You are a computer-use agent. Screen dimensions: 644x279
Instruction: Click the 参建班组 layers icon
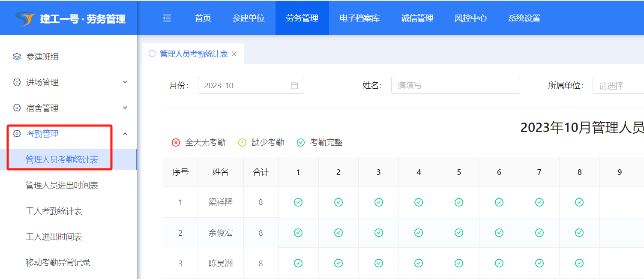tap(17, 57)
